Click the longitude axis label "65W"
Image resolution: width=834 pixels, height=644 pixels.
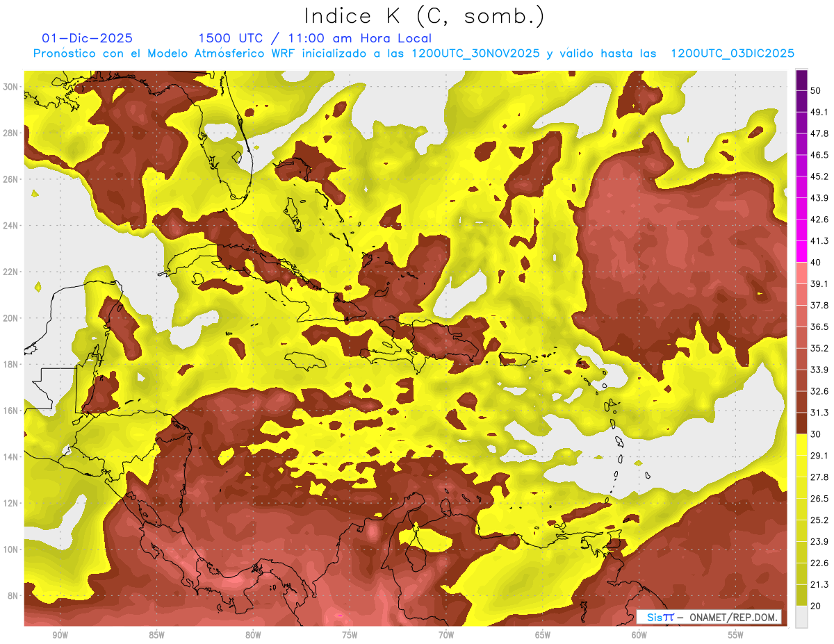pos(543,635)
